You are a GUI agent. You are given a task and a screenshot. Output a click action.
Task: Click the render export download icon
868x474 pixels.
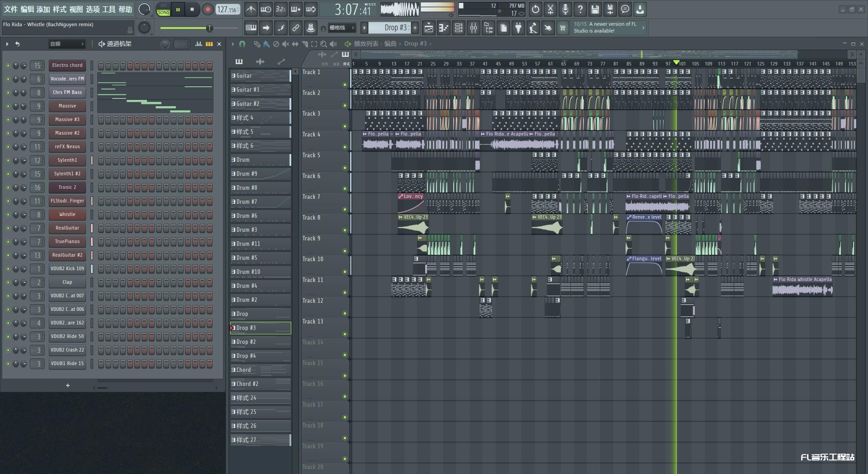click(640, 9)
